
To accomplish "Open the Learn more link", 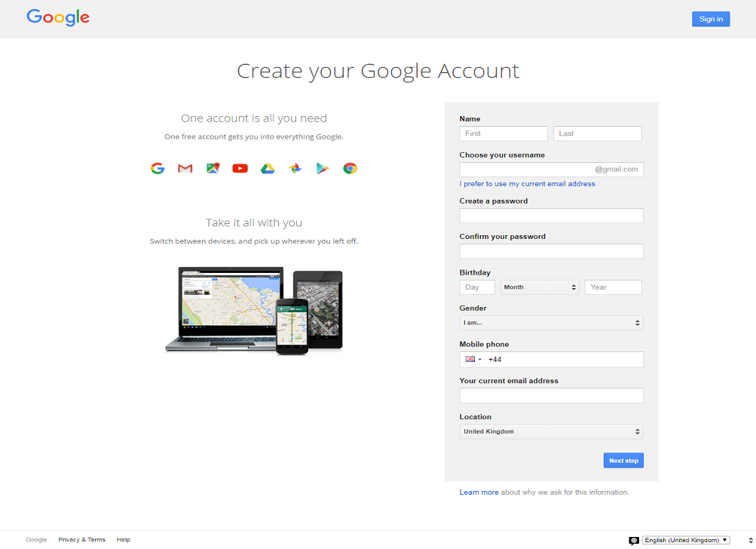I will tap(479, 492).
